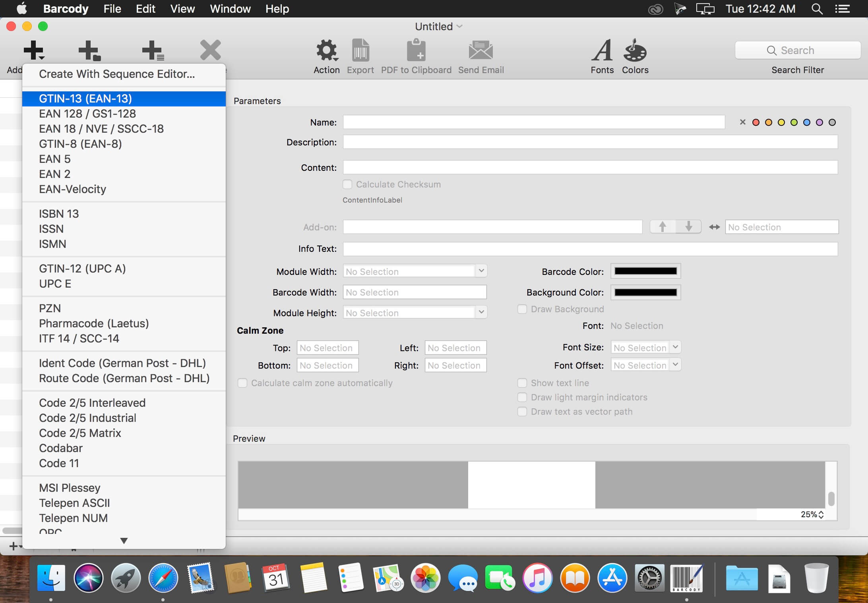This screenshot has height=603, width=868.
Task: Move add-on down with the down arrow
Action: [x=688, y=227]
